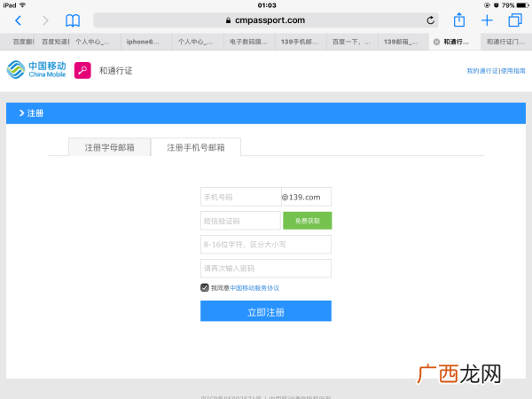Open the bookmarks book icon
The image size is (532, 399).
tap(73, 20)
